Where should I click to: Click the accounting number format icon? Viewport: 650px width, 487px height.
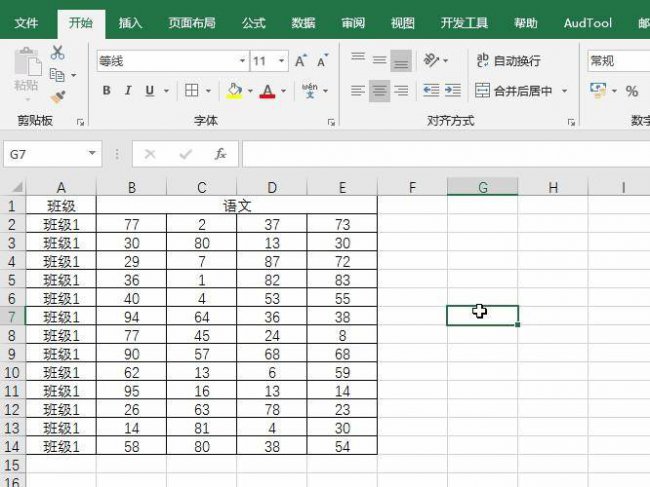(x=598, y=90)
